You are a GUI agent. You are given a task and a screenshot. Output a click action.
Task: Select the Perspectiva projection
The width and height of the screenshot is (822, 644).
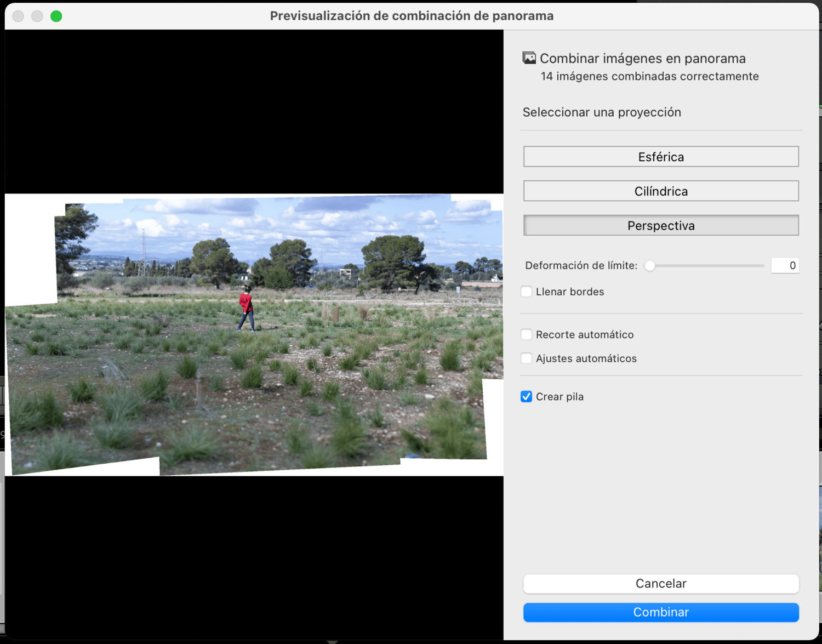[x=661, y=225]
